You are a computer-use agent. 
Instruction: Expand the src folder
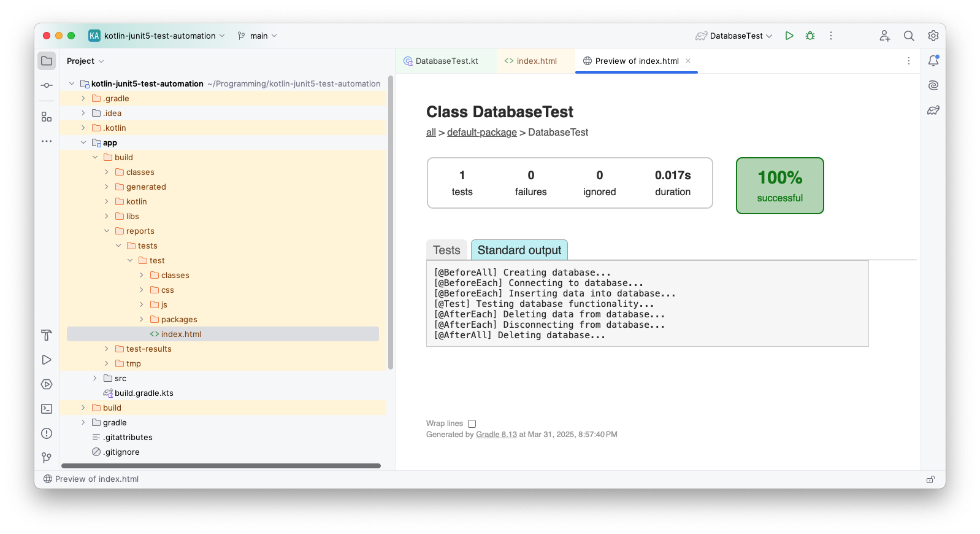[x=95, y=378]
